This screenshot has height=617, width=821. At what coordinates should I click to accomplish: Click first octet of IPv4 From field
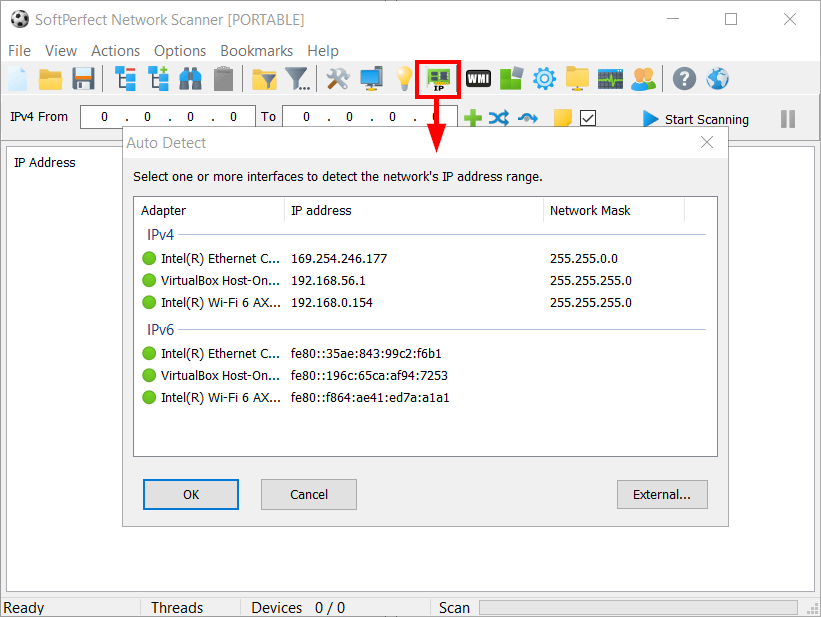click(104, 117)
